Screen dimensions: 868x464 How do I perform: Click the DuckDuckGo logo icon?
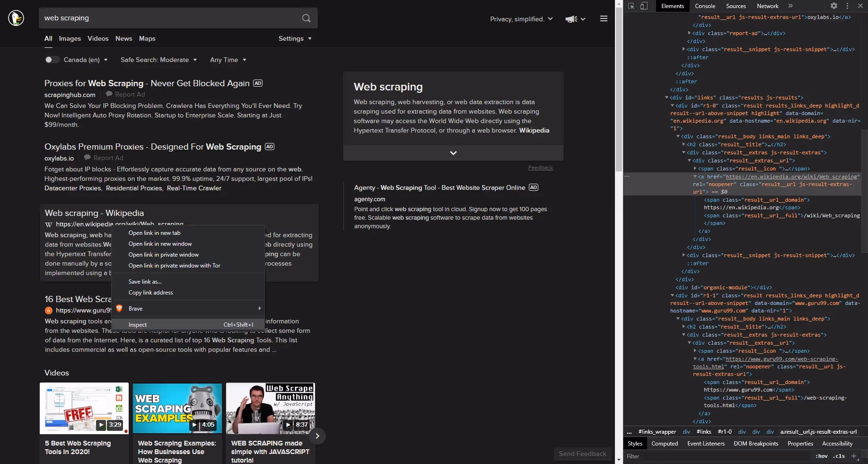tap(16, 18)
